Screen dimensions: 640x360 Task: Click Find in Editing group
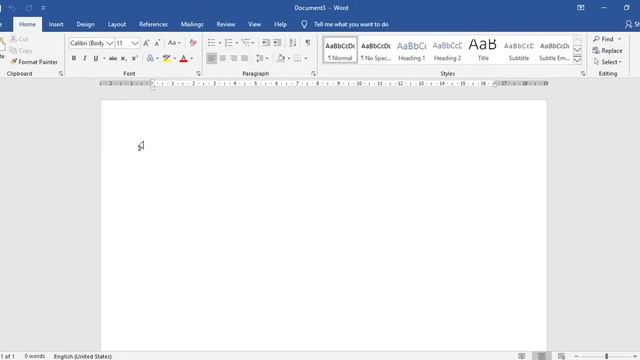pos(607,39)
